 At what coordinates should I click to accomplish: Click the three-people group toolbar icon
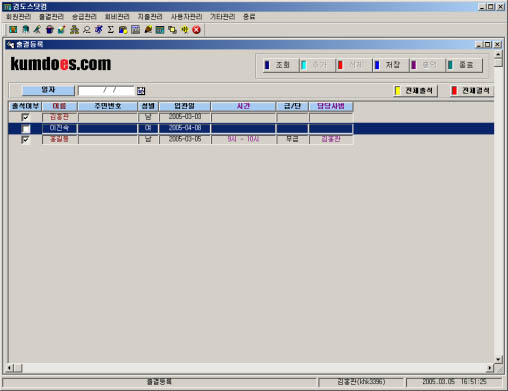(74, 30)
